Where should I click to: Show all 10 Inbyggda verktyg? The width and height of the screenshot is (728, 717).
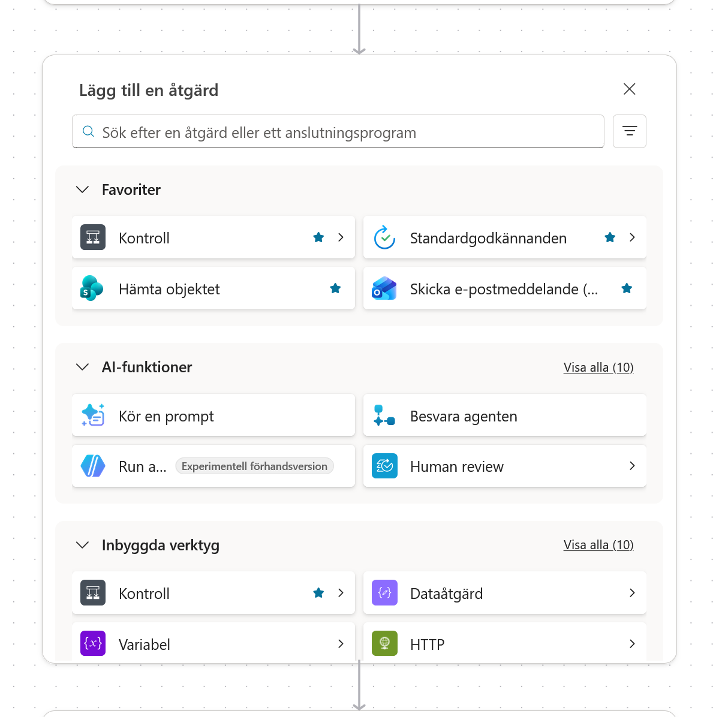click(598, 545)
